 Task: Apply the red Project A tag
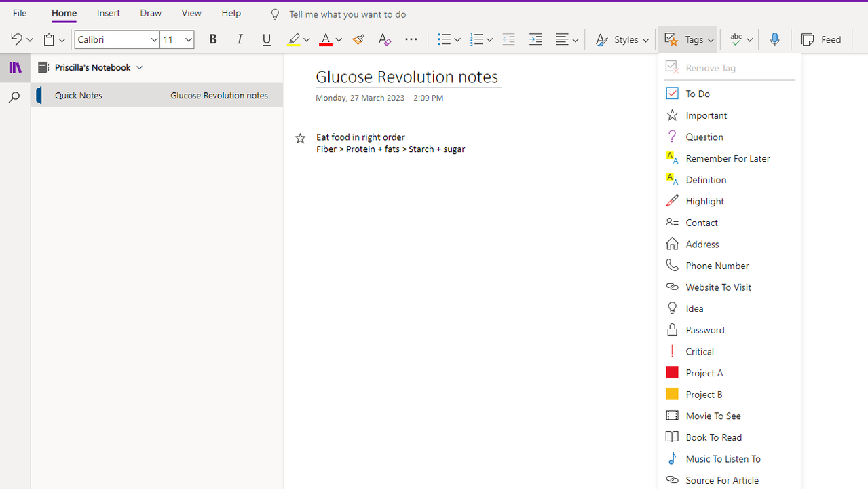pyautogui.click(x=704, y=373)
